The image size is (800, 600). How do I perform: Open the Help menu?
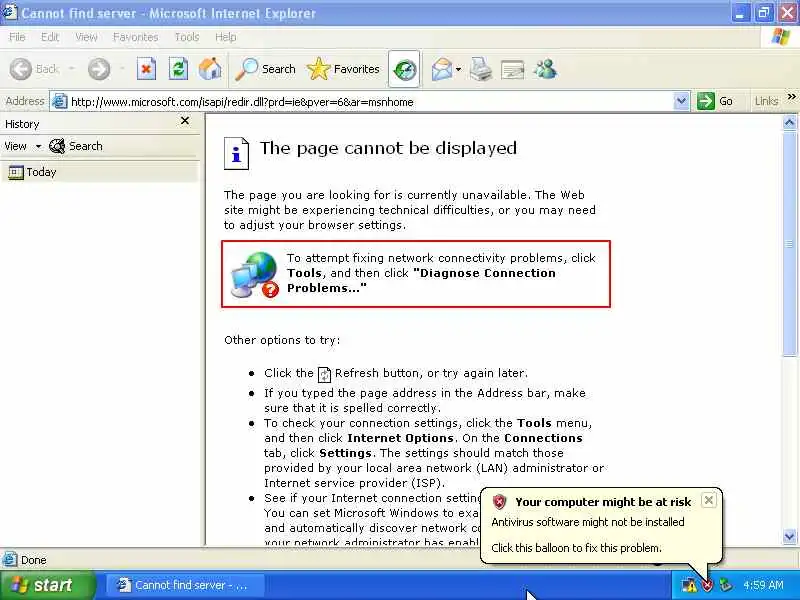point(225,37)
